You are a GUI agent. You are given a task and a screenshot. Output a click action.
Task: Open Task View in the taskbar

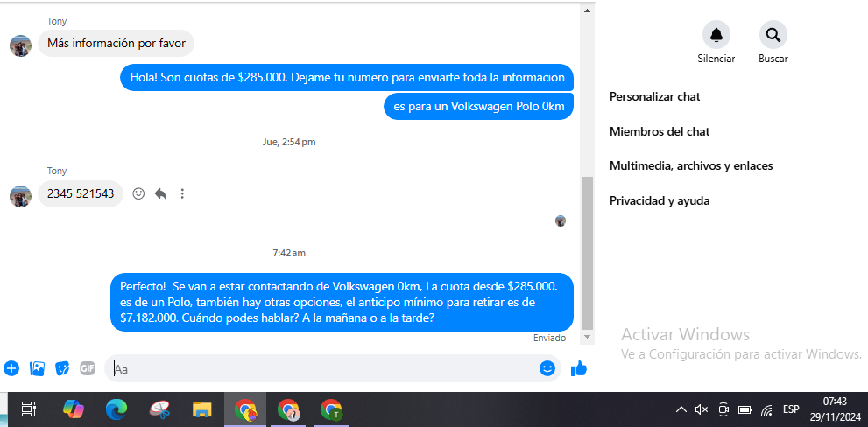[28, 409]
